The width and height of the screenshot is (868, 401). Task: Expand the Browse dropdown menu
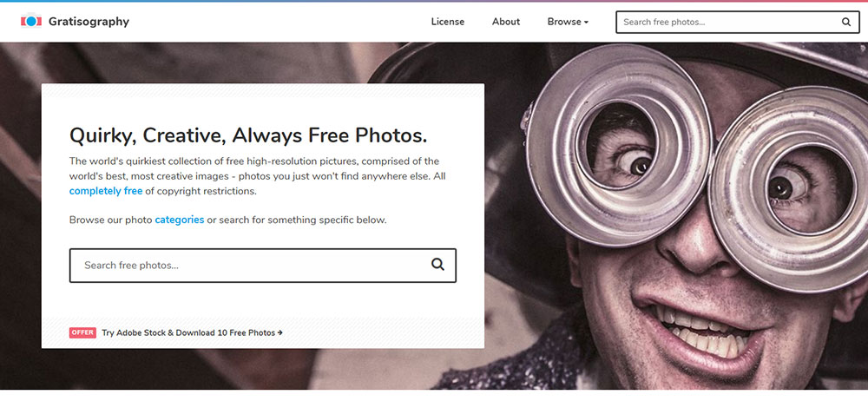(x=567, y=22)
